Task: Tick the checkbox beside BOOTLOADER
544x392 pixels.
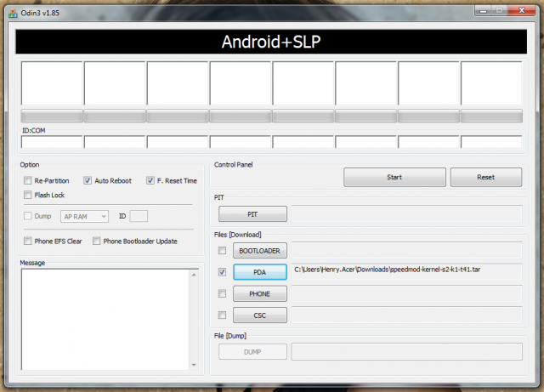Action: 222,250
